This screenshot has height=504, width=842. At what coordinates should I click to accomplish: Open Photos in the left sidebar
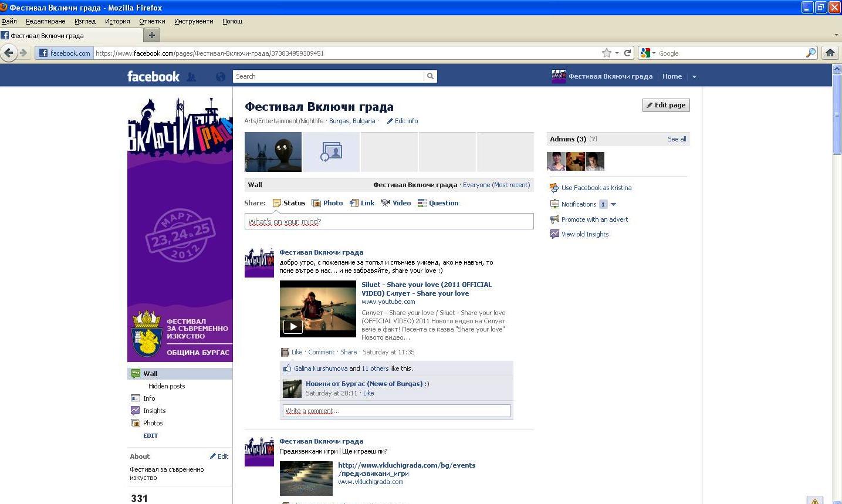(153, 423)
